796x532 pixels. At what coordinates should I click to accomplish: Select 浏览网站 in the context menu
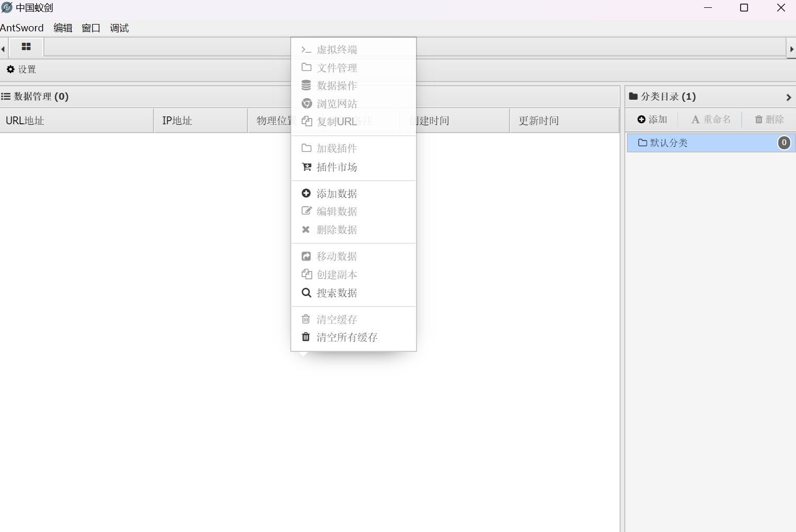pyautogui.click(x=353, y=104)
